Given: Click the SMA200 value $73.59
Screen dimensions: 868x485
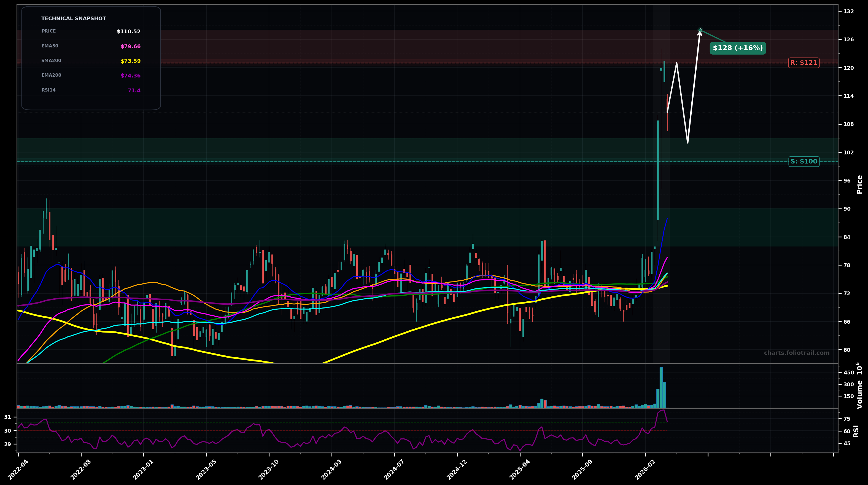Looking at the screenshot, I should click(x=130, y=61).
